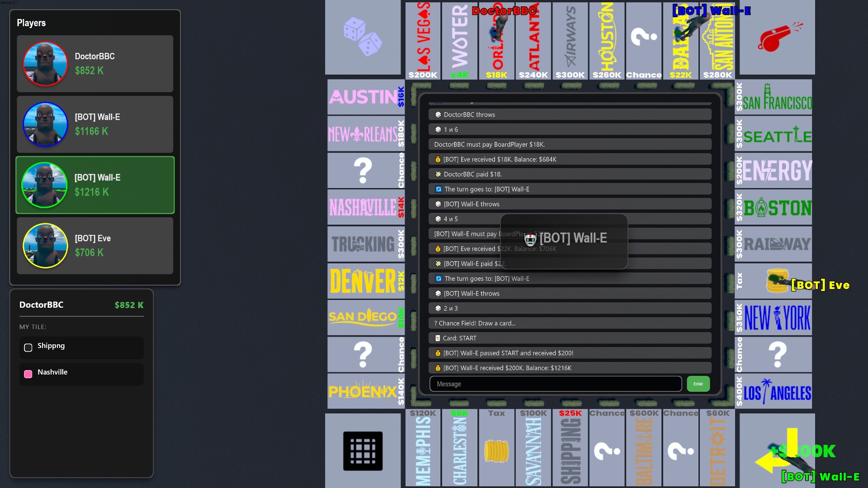Click the jail grid corner icon

(363, 450)
